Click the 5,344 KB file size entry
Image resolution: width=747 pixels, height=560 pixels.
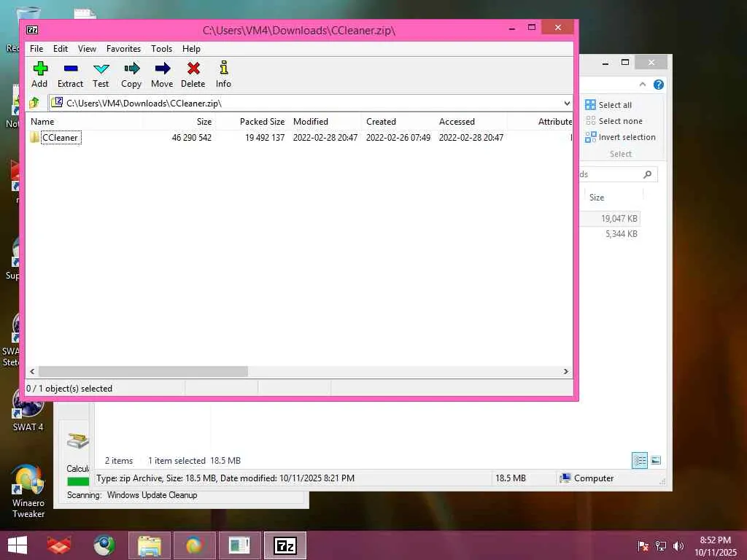(x=622, y=234)
